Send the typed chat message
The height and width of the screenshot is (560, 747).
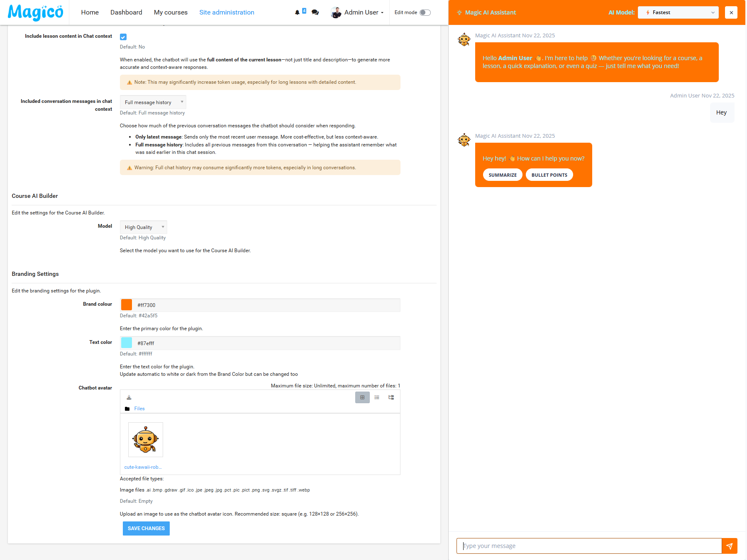point(729,546)
